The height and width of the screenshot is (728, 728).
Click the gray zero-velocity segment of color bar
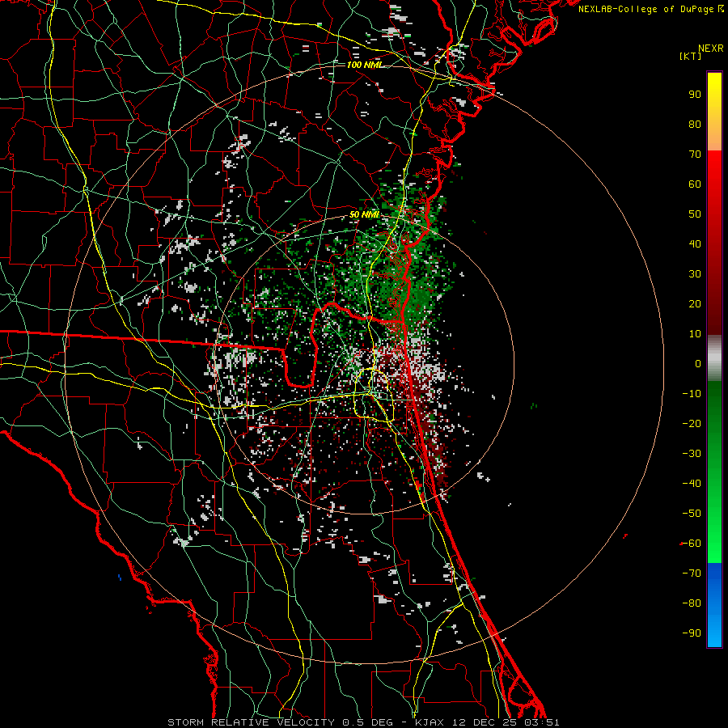pyautogui.click(x=714, y=358)
